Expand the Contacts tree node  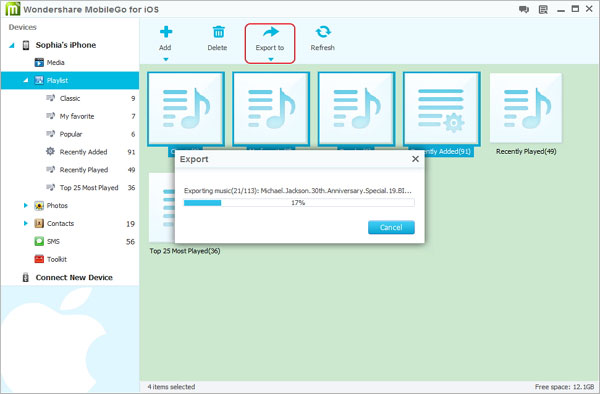pos(26,223)
